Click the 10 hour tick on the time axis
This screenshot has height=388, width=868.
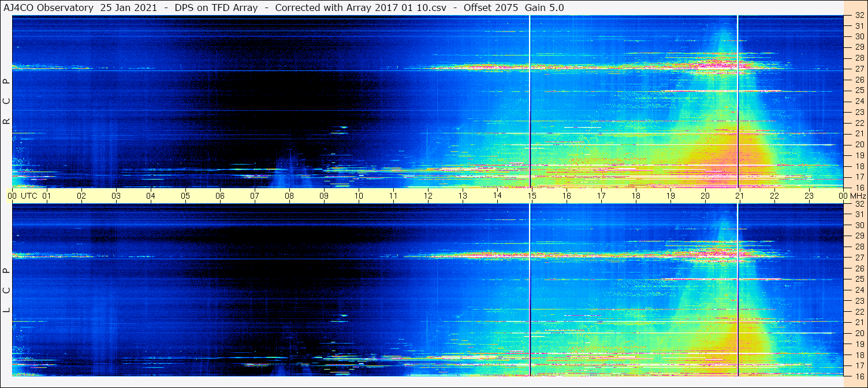pos(359,196)
